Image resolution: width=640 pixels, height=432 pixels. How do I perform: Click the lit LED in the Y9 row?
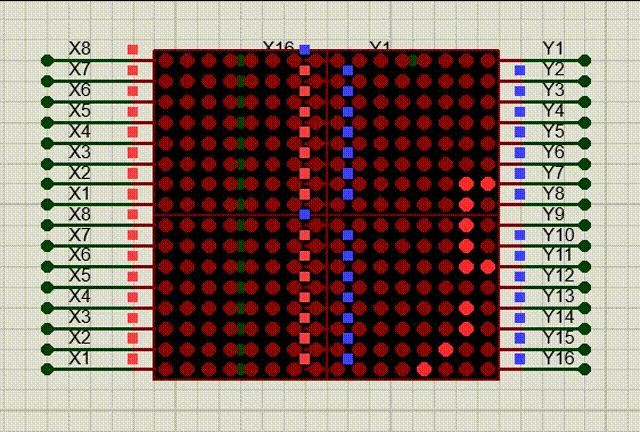(x=466, y=225)
